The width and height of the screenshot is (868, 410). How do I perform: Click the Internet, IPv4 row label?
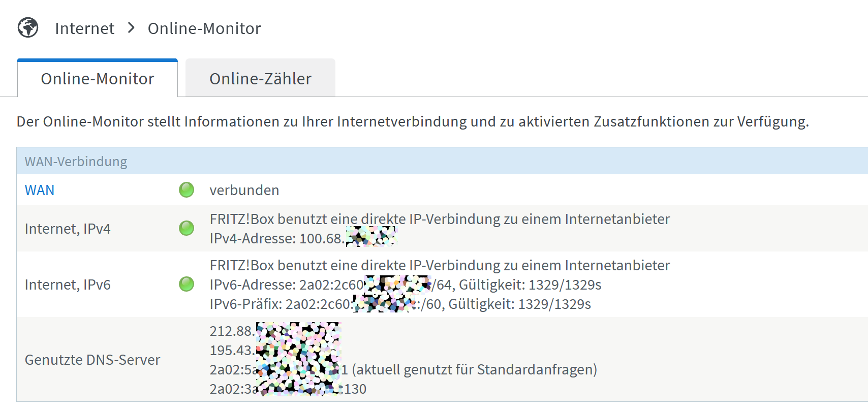(x=68, y=229)
